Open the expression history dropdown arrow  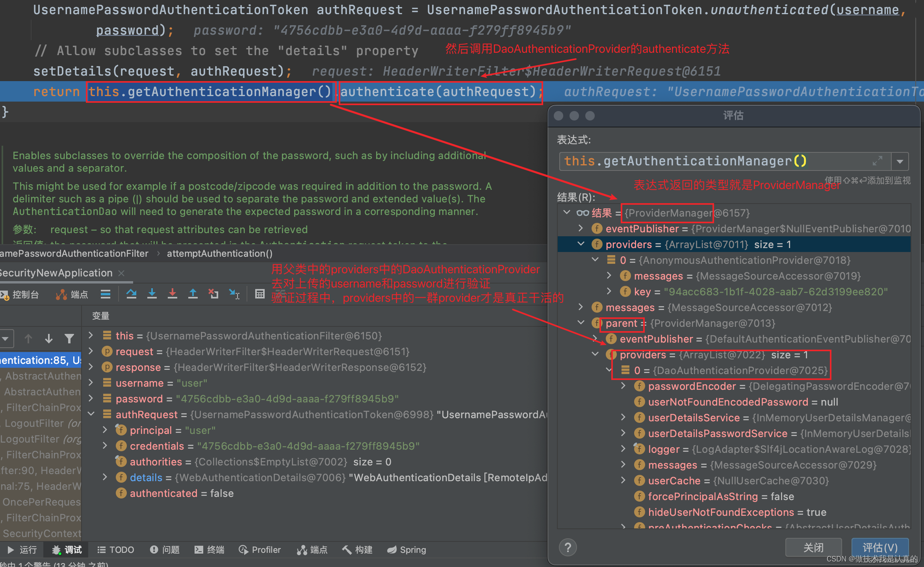pos(900,161)
